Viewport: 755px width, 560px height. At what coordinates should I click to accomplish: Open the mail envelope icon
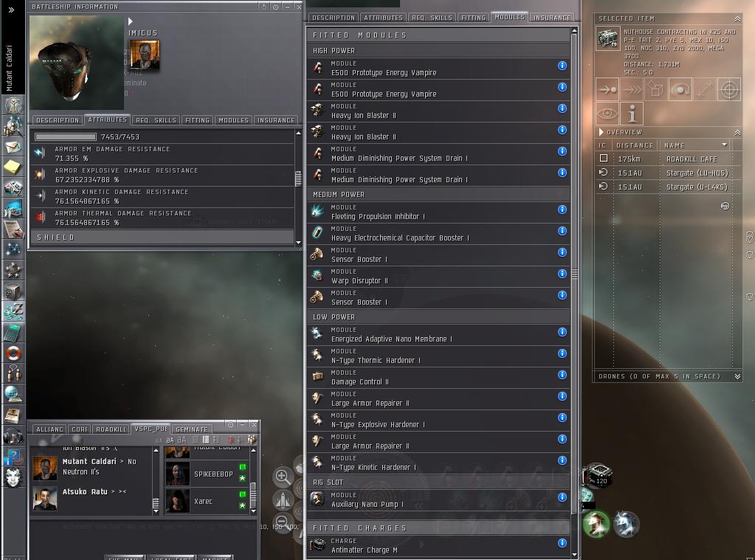(13, 146)
